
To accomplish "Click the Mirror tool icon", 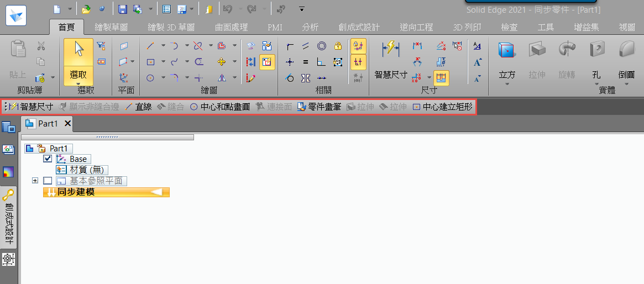I will (x=222, y=77).
